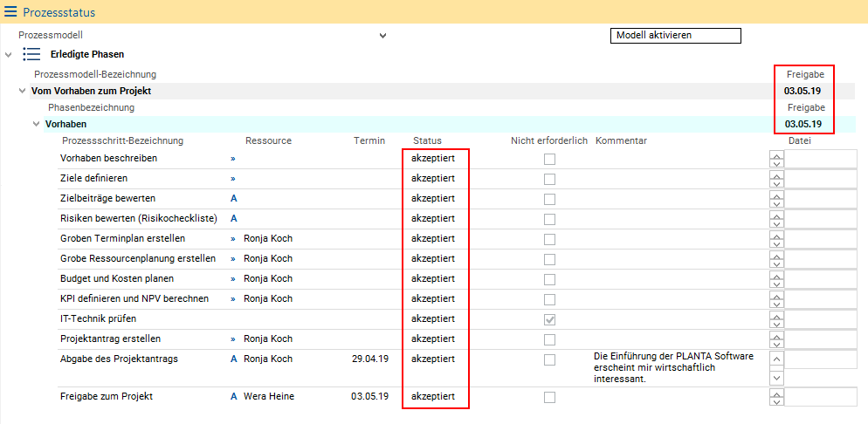Click the Datei field for Vorhaben beschreiben

click(x=821, y=158)
